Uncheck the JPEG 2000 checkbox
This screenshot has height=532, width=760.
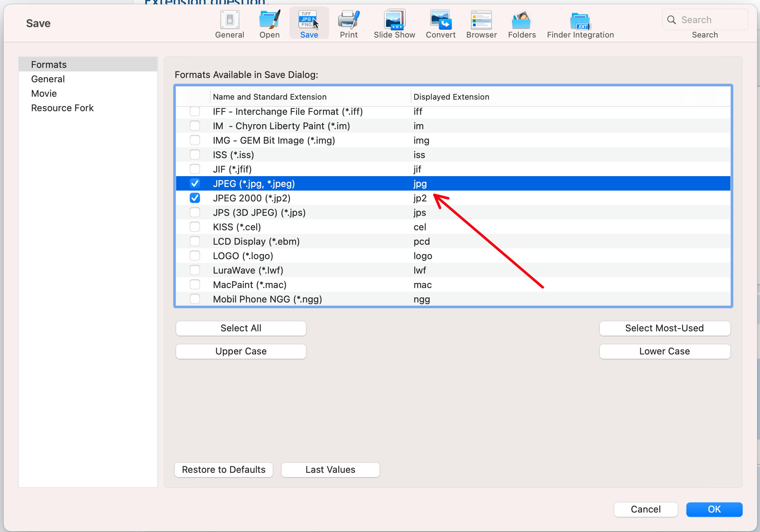pos(195,198)
